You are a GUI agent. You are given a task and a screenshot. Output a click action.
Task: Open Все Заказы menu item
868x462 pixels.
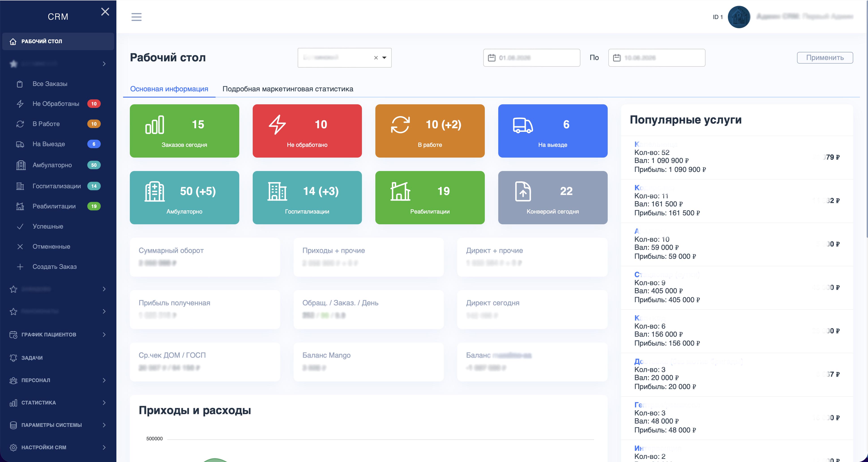pos(50,84)
